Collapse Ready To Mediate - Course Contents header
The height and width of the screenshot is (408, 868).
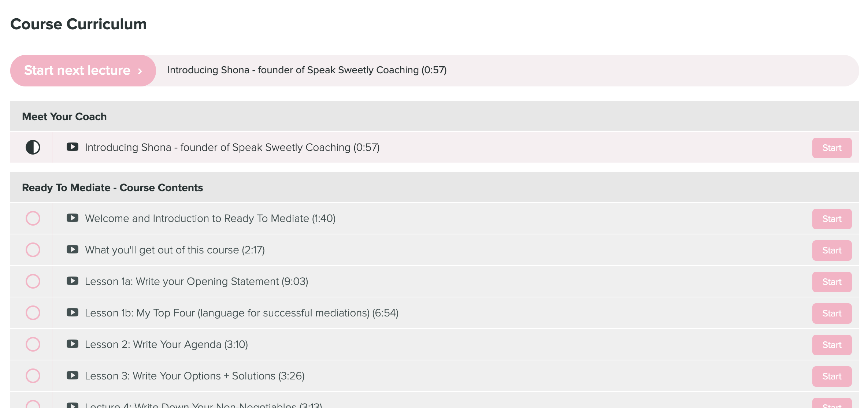pos(435,188)
